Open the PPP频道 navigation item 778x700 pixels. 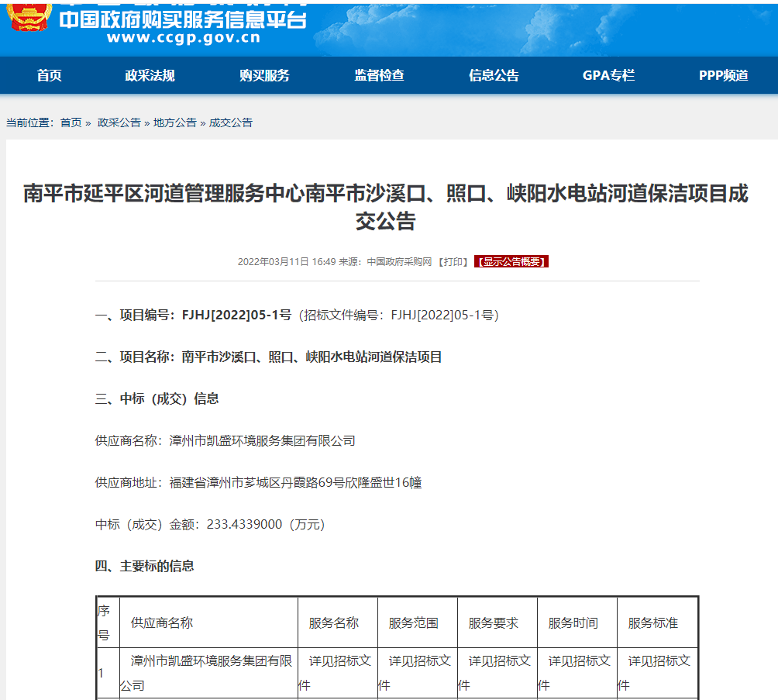(724, 75)
